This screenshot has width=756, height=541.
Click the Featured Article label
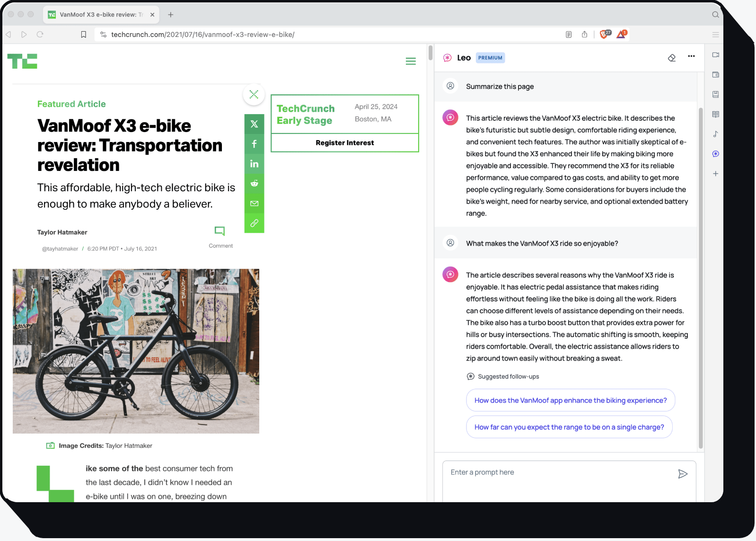71,104
